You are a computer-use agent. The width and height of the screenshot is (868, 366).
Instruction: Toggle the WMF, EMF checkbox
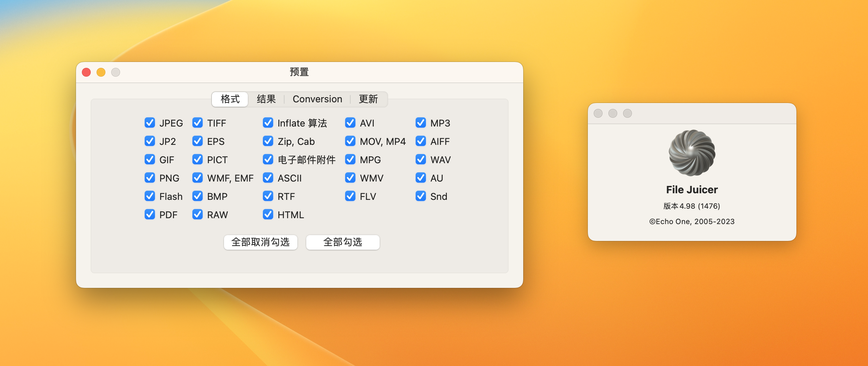pos(198,178)
